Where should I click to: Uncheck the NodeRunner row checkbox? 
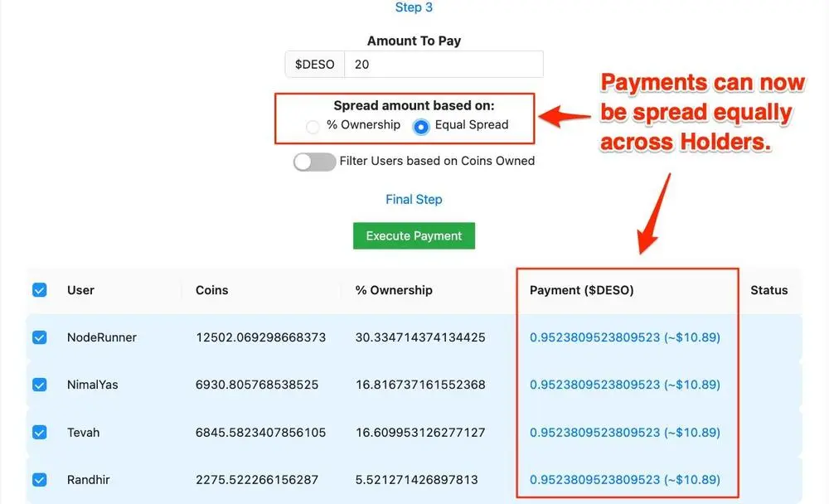point(39,337)
